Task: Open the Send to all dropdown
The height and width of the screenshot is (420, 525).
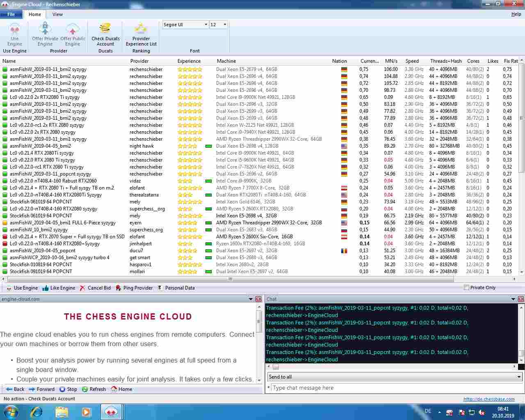Action: click(x=519, y=377)
